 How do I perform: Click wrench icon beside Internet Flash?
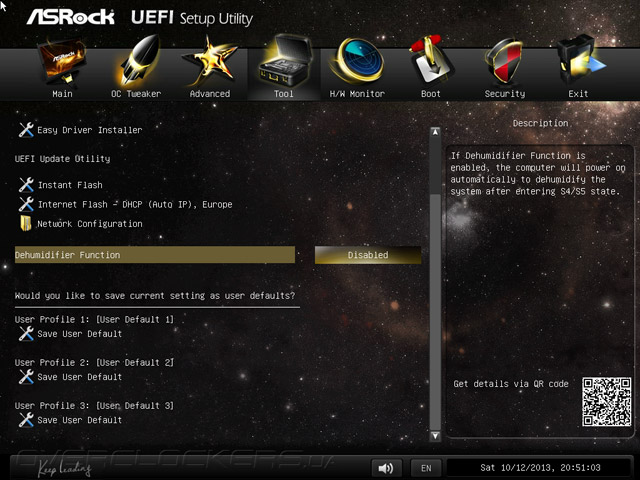pos(26,204)
